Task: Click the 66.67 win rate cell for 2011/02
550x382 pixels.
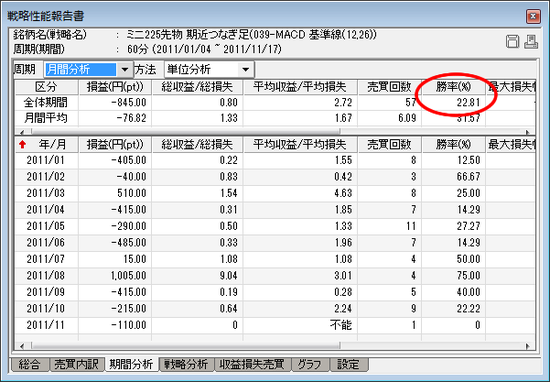Action: [x=454, y=177]
